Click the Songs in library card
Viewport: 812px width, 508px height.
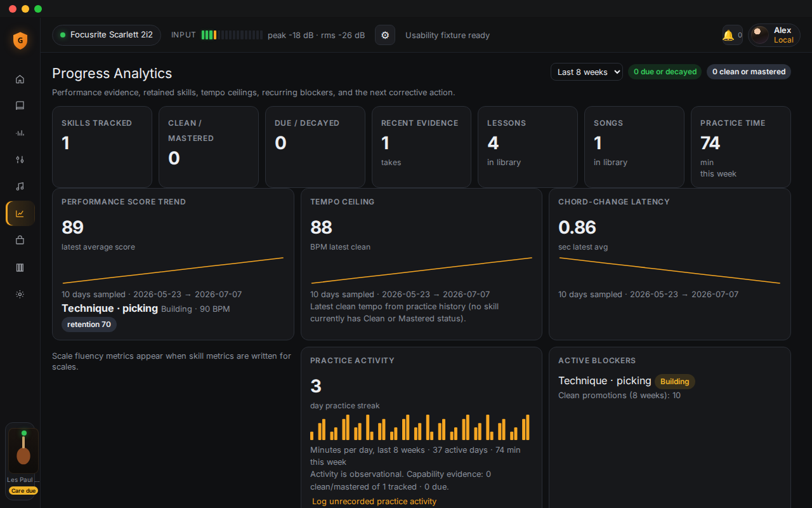click(x=634, y=147)
